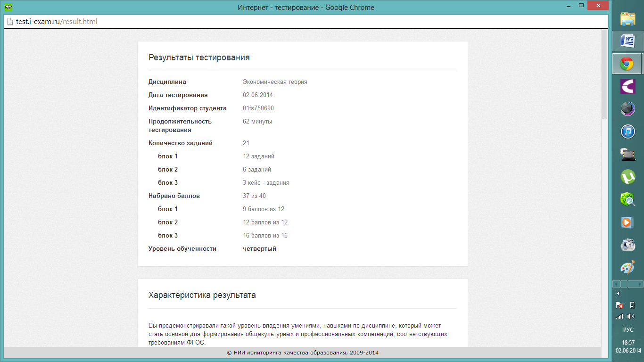
Task: Click the 'четвертый' level value
Action: coord(259,249)
